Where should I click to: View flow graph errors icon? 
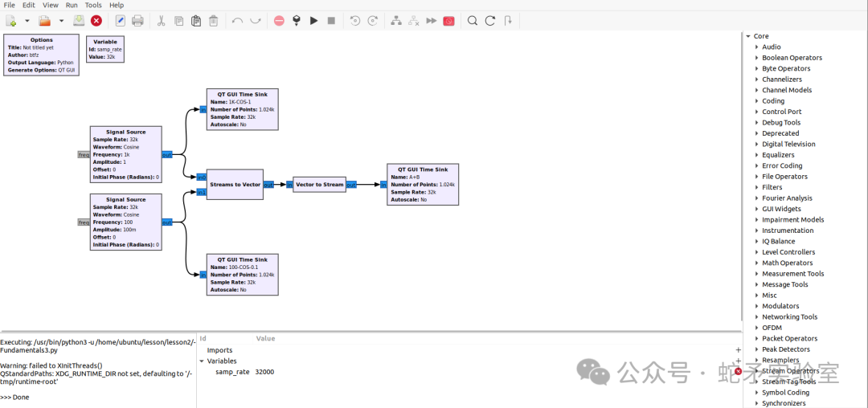279,21
